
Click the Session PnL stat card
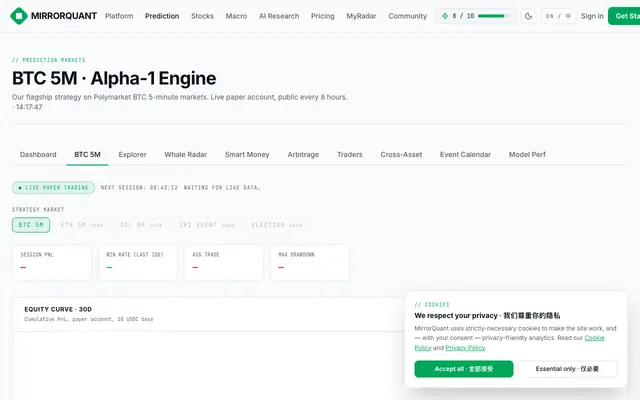pyautogui.click(x=52, y=262)
